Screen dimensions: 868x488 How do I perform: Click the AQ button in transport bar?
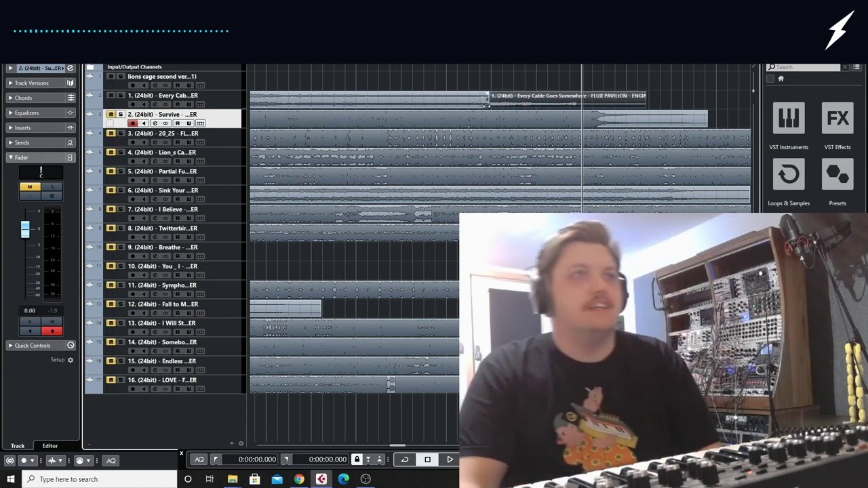point(199,460)
